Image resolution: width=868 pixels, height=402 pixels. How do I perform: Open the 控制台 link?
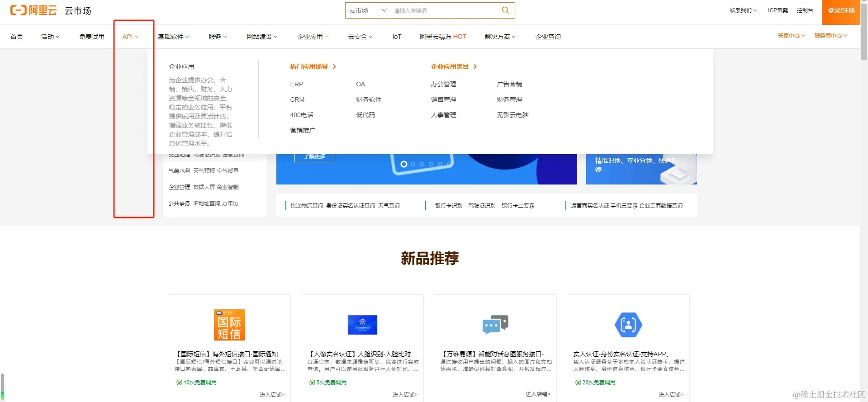coord(805,10)
